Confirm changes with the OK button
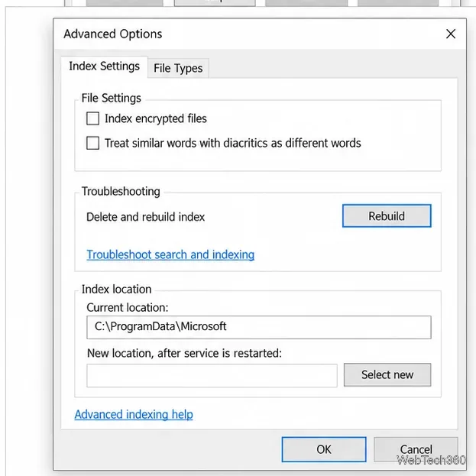 (324, 449)
